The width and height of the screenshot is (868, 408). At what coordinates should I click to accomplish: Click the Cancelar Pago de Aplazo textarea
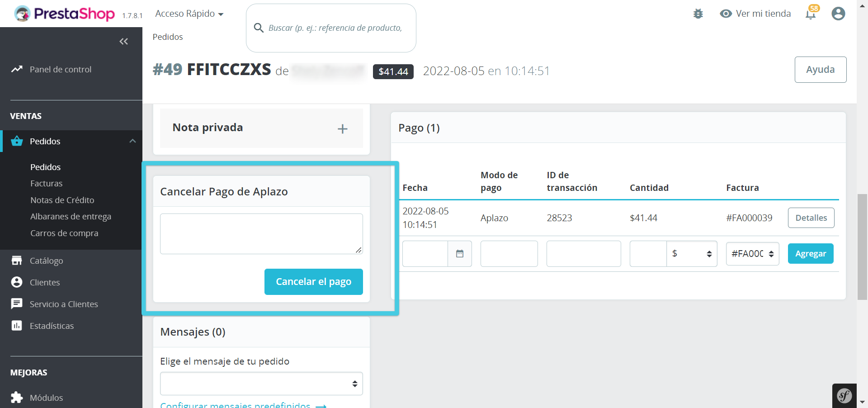tap(261, 234)
